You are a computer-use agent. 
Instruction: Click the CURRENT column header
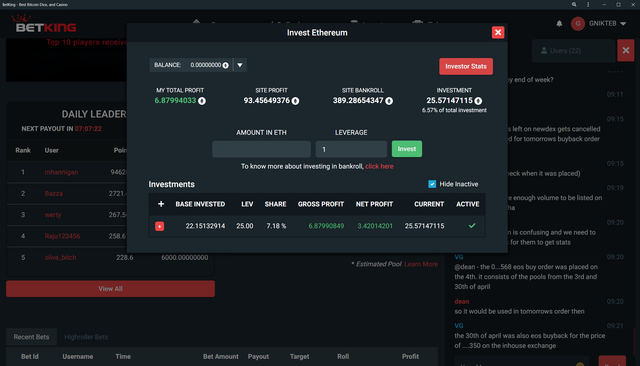pyautogui.click(x=429, y=204)
